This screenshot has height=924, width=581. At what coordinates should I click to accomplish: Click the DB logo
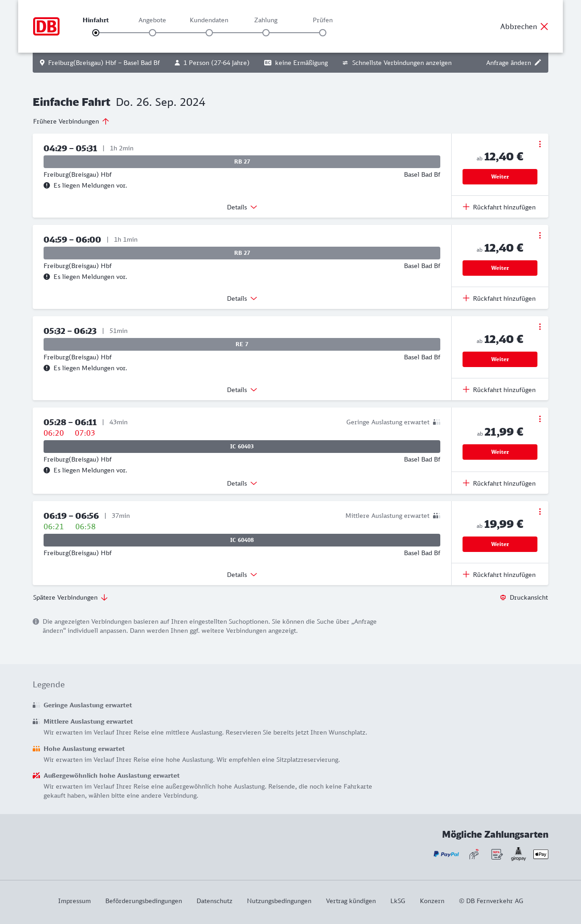(46, 26)
